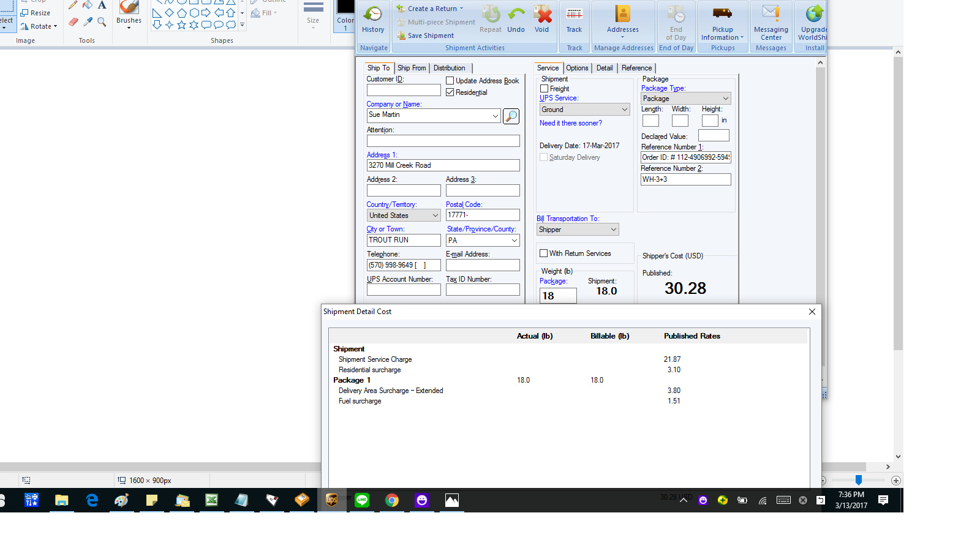The height and width of the screenshot is (551, 980).
Task: Open the Windows action center notifications icon
Action: (x=883, y=500)
